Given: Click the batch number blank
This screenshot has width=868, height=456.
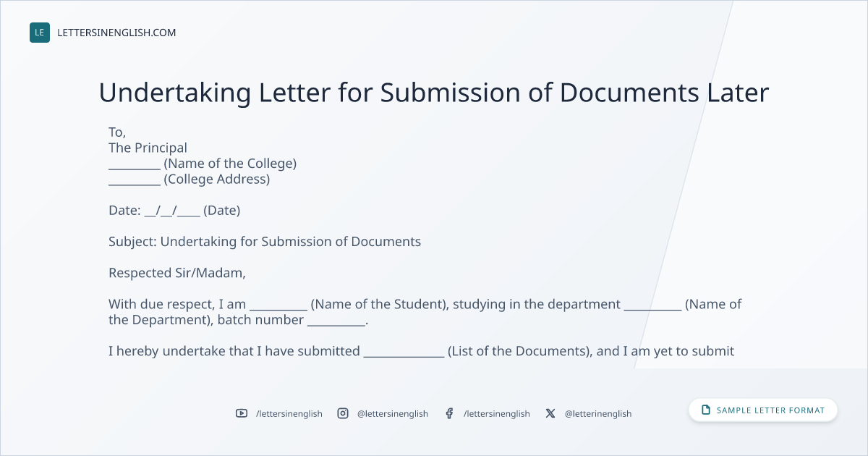Looking at the screenshot, I should coord(336,322).
